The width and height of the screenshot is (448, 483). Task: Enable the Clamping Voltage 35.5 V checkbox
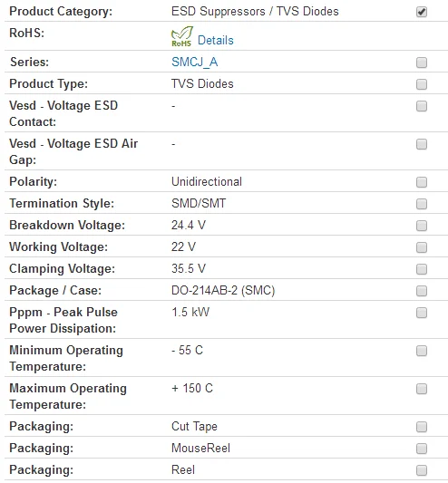pos(422,269)
